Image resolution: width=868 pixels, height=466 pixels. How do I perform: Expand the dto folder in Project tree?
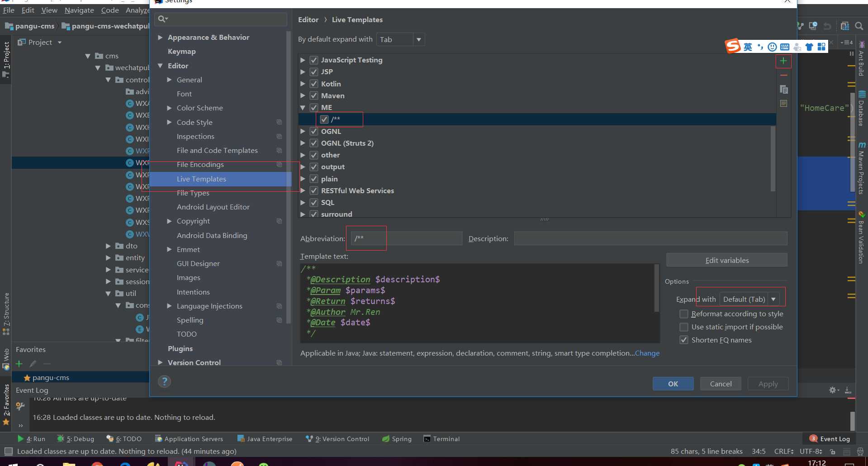108,246
